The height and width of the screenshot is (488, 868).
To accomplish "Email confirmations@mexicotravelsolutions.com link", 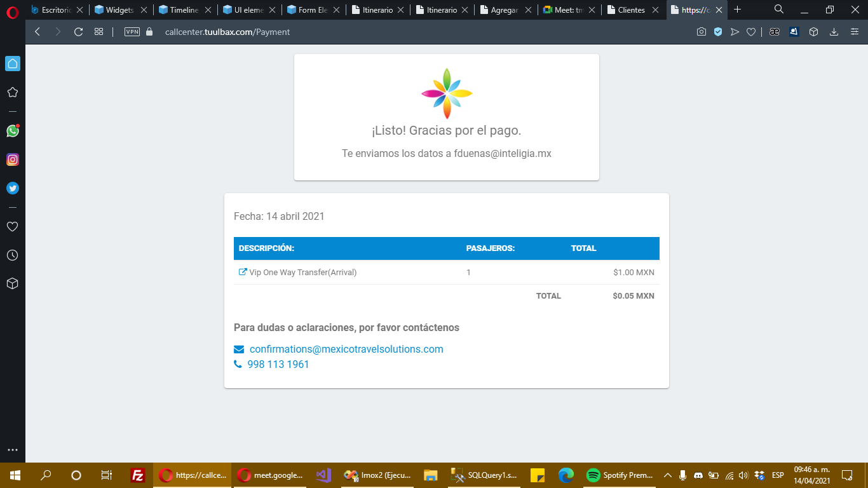I will click(x=346, y=349).
